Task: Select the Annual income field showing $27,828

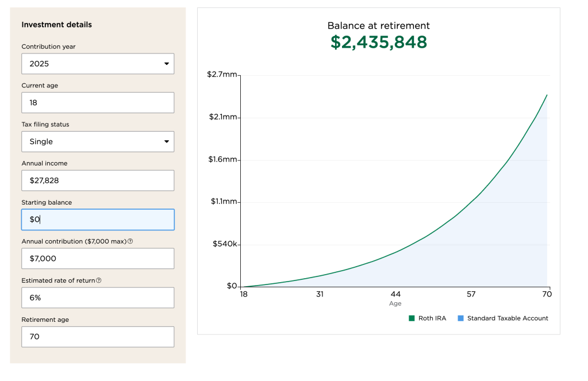Action: click(x=98, y=180)
